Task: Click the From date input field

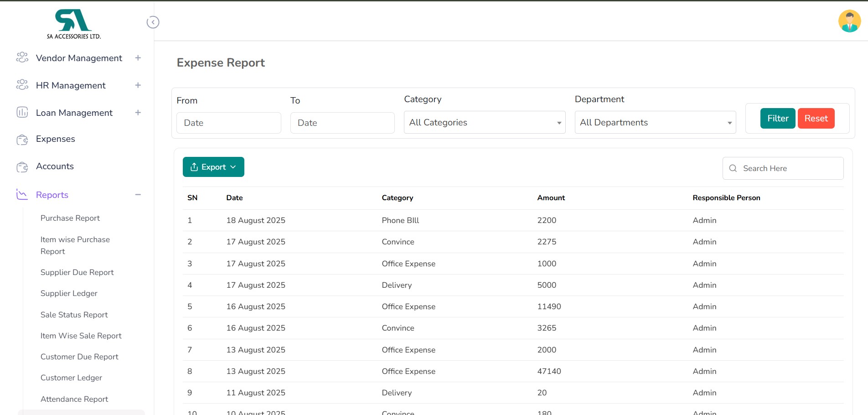Action: (x=228, y=123)
